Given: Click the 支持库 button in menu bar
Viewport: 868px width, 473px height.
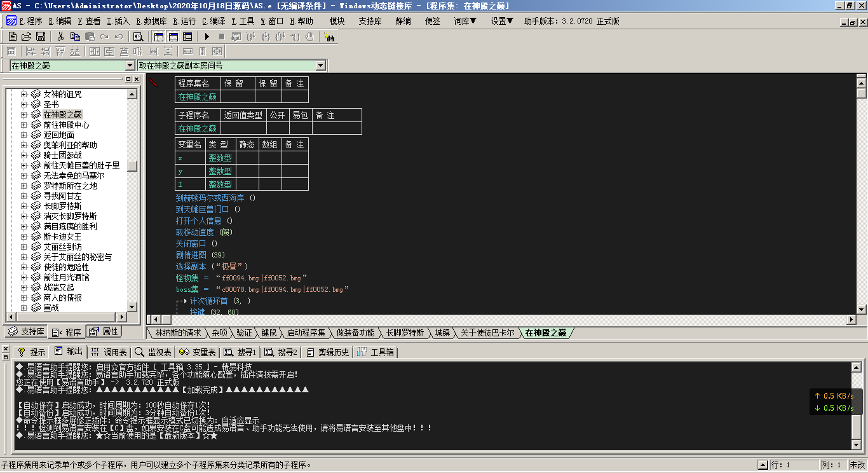Looking at the screenshot, I should coord(370,21).
